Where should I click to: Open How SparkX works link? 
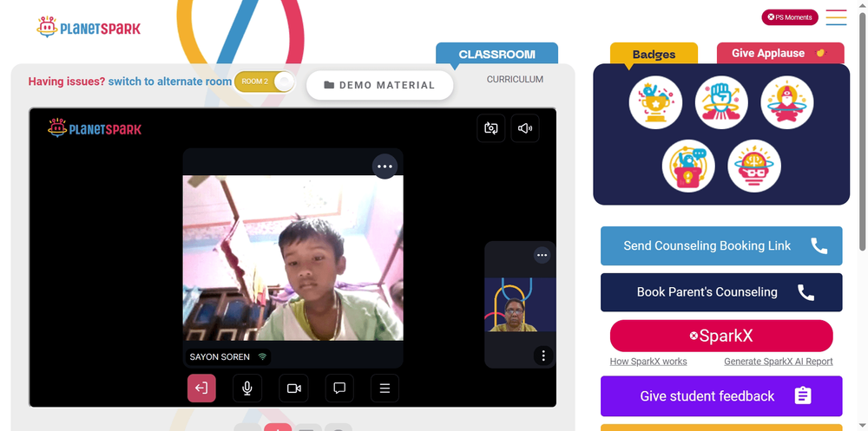pyautogui.click(x=648, y=362)
